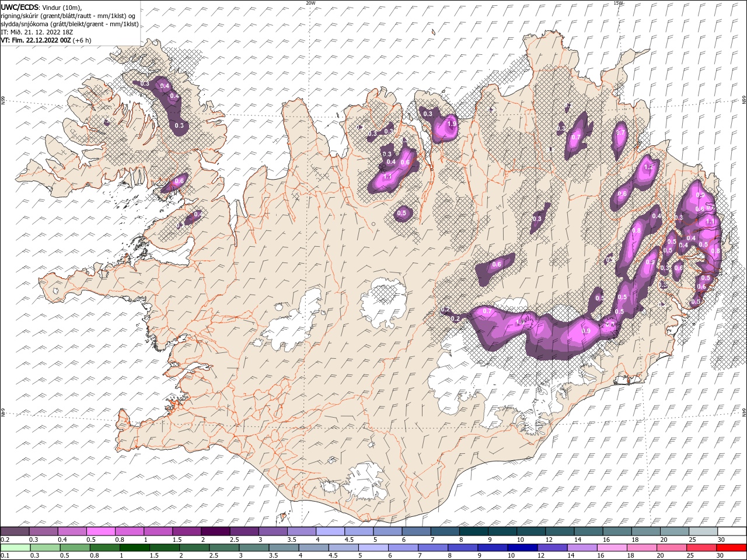747x560 pixels.
Task: Click the 1.9 precipitation value on map
Action: coord(451,124)
